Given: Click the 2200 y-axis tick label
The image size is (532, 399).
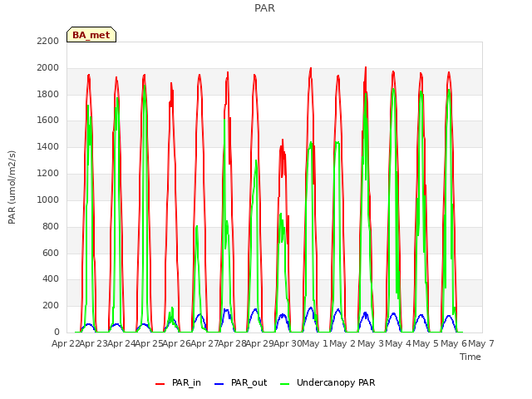Looking at the screenshot, I should [x=48, y=41].
